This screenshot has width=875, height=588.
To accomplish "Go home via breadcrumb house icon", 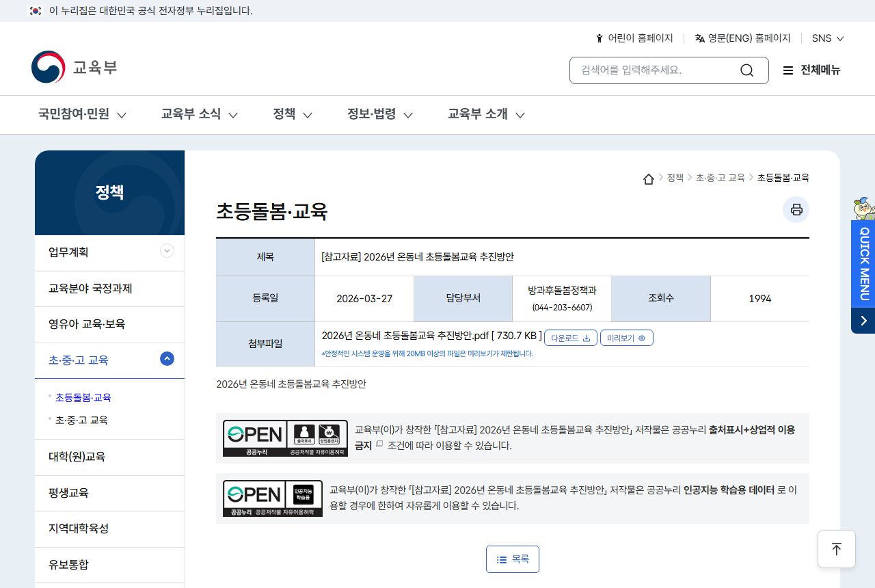I will click(x=649, y=178).
